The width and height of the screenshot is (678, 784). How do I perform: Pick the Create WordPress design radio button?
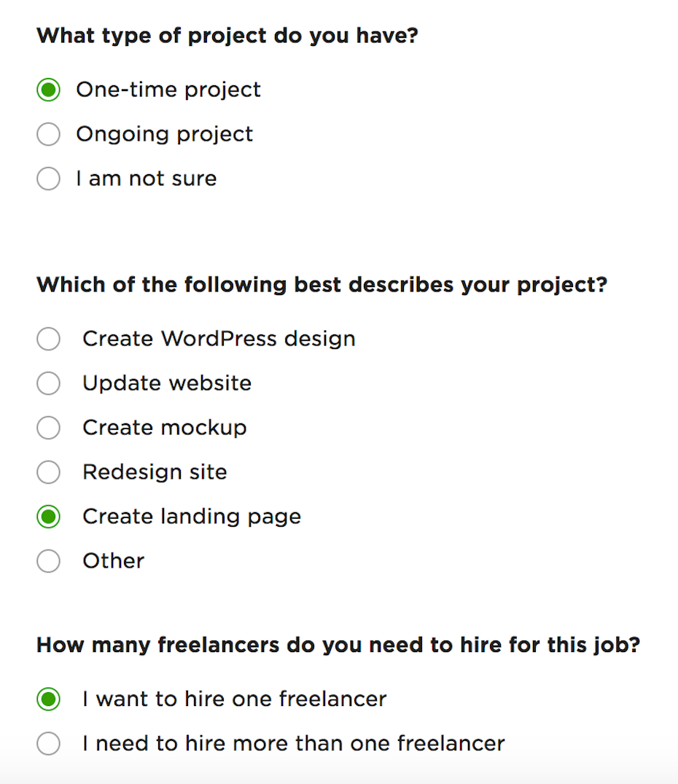[48, 340]
